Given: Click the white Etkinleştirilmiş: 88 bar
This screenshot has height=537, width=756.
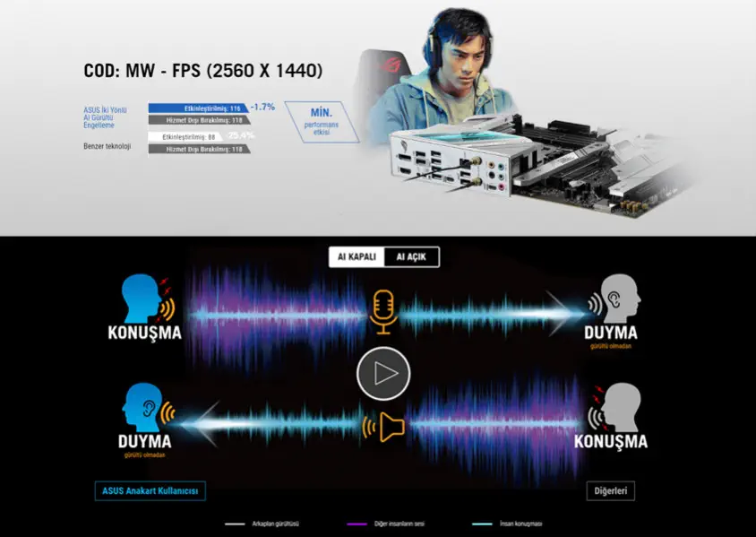Looking at the screenshot, I should click(192, 137).
